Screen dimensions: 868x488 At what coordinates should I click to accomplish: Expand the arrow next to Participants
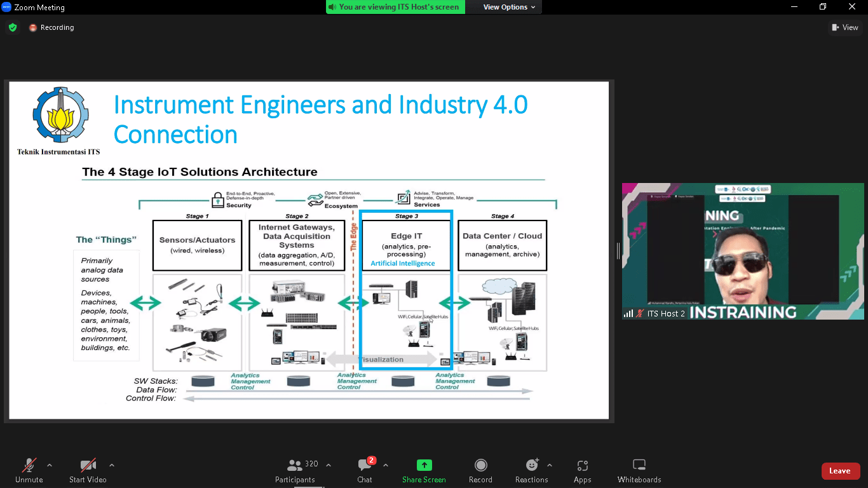(329, 465)
